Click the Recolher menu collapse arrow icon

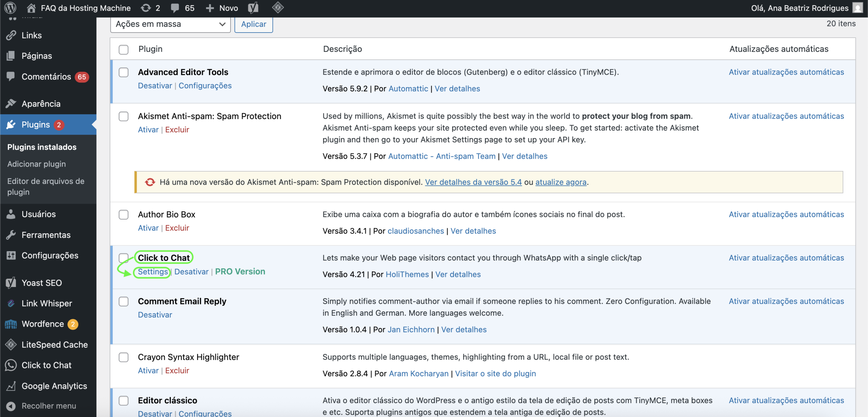click(11, 406)
